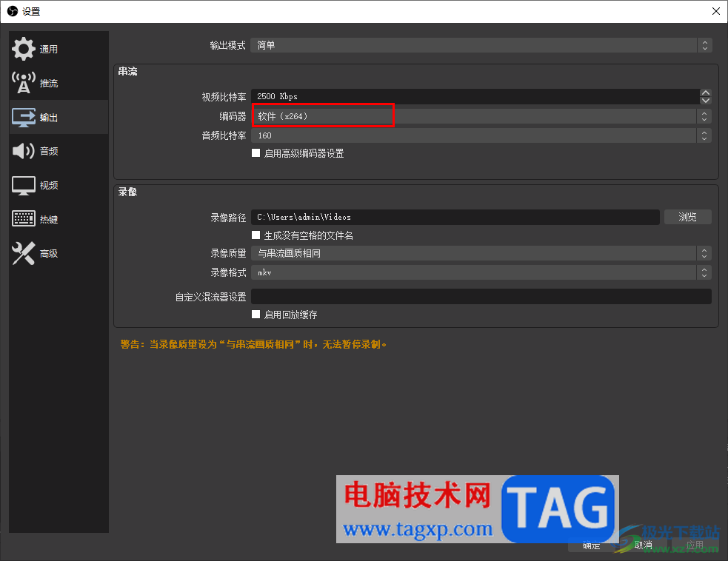The height and width of the screenshot is (561, 728).
Task: Enable advanced encoder settings (启用高级编码器设置) checkbox
Action: pyautogui.click(x=256, y=153)
